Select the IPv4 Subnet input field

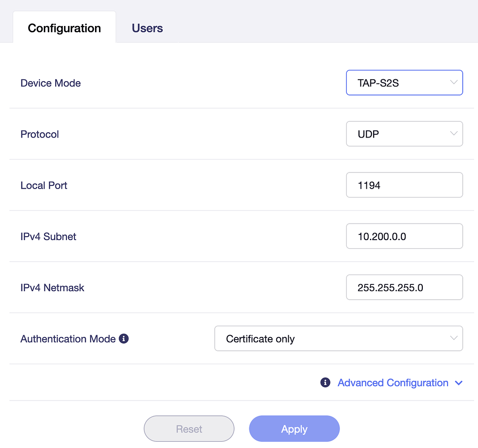tap(404, 236)
